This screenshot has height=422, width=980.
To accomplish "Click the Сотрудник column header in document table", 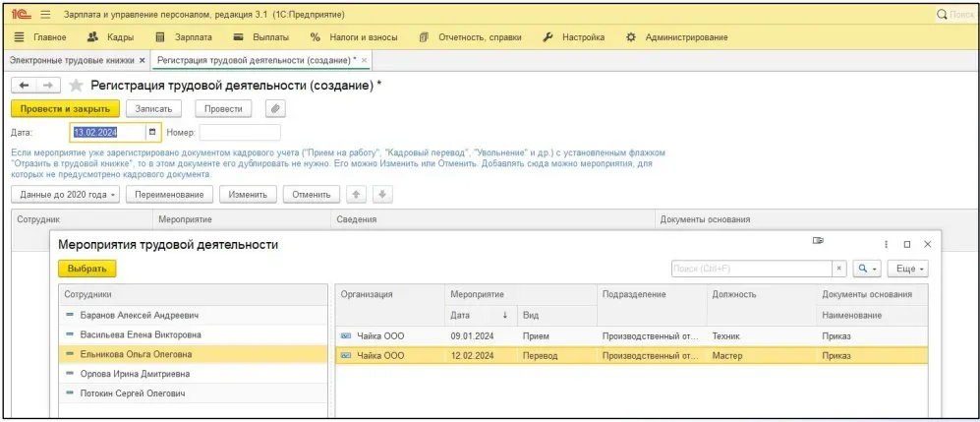I will pyautogui.click(x=83, y=220).
